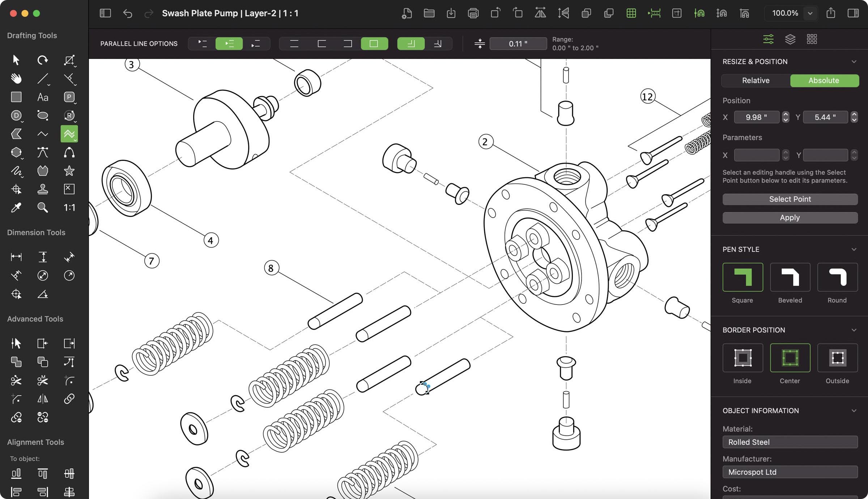This screenshot has height=499, width=868.
Task: Switch positioning mode to Relative
Action: click(756, 81)
